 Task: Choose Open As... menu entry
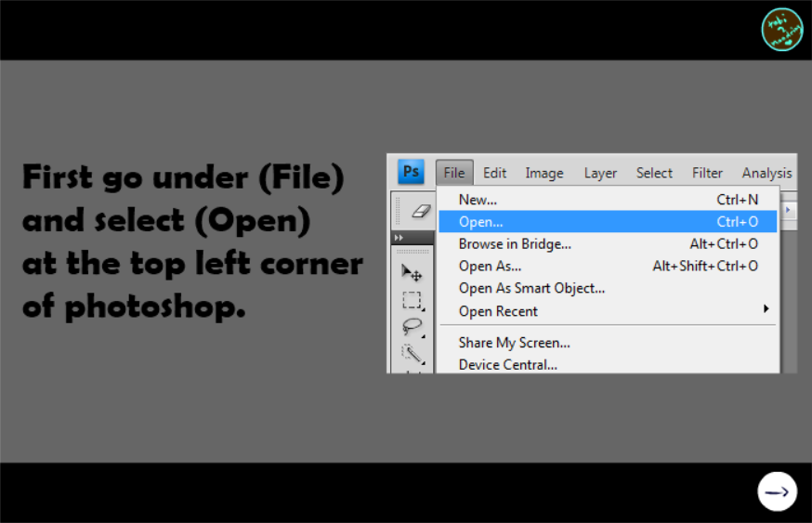click(608, 267)
